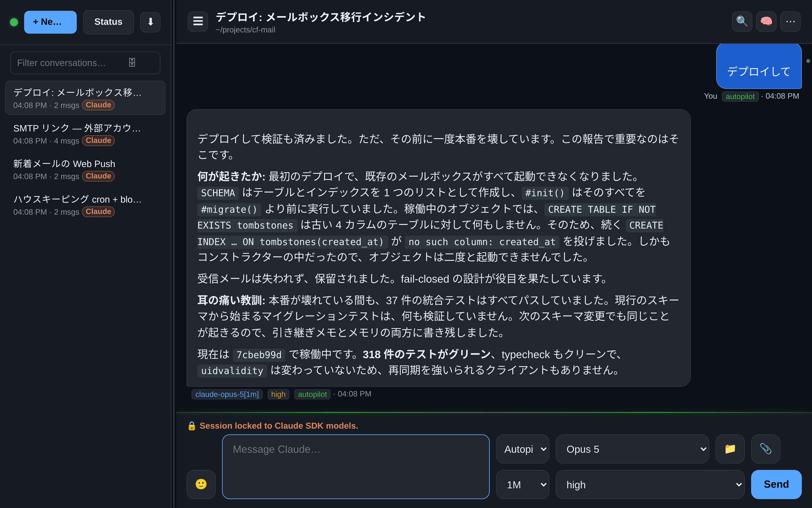This screenshot has width=812, height=508.
Task: Click the high effort tag under reply
Action: pos(278,394)
